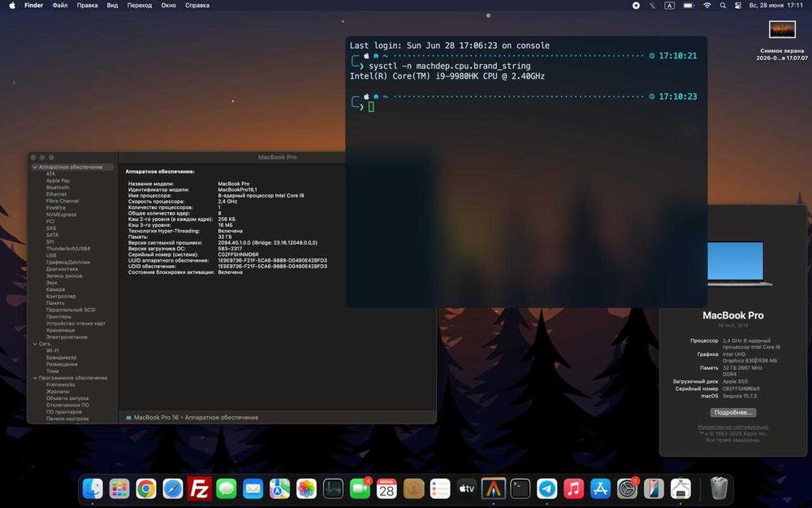The width and height of the screenshot is (812, 508).
Task: Open Messages app in the Dock
Action: [x=227, y=488]
